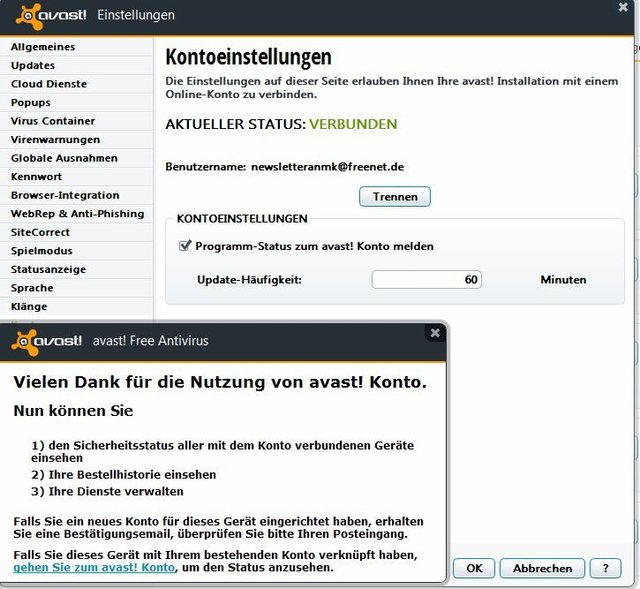Select Cloud Dienste in the sidebar

pos(76,84)
